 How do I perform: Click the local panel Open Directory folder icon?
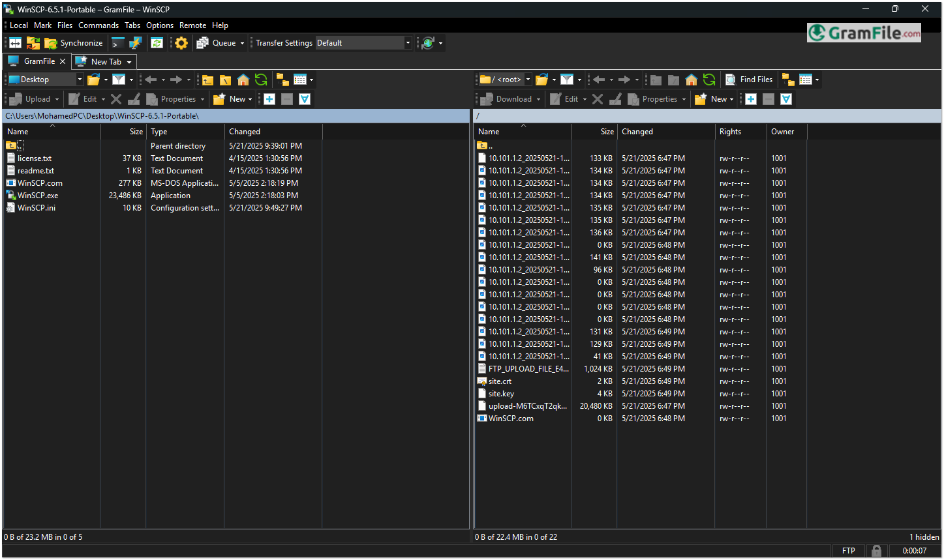[x=94, y=80]
